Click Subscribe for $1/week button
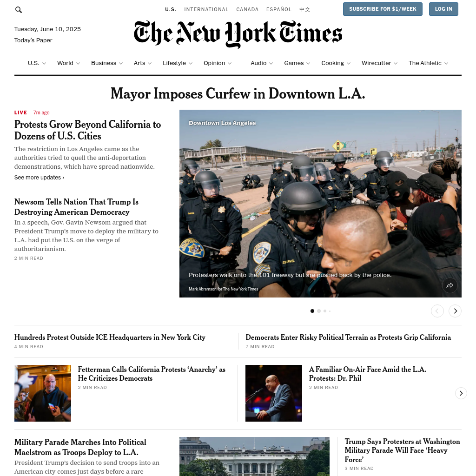This screenshot has width=476, height=476. click(x=383, y=9)
